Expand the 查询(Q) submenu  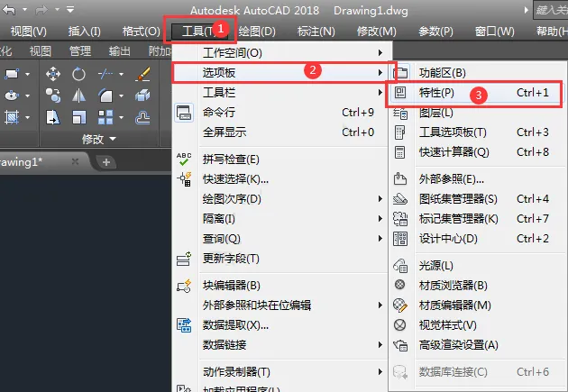(x=281, y=239)
